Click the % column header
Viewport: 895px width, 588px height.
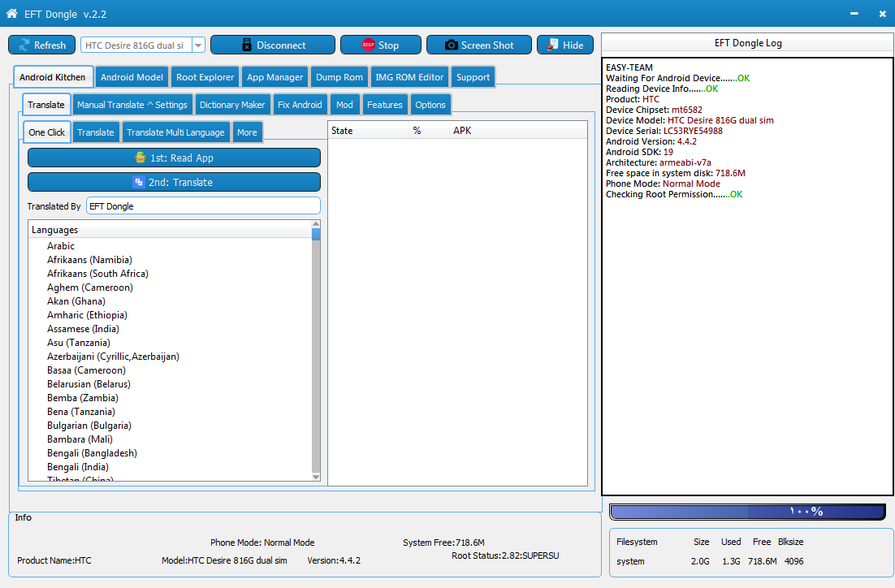[429, 131]
